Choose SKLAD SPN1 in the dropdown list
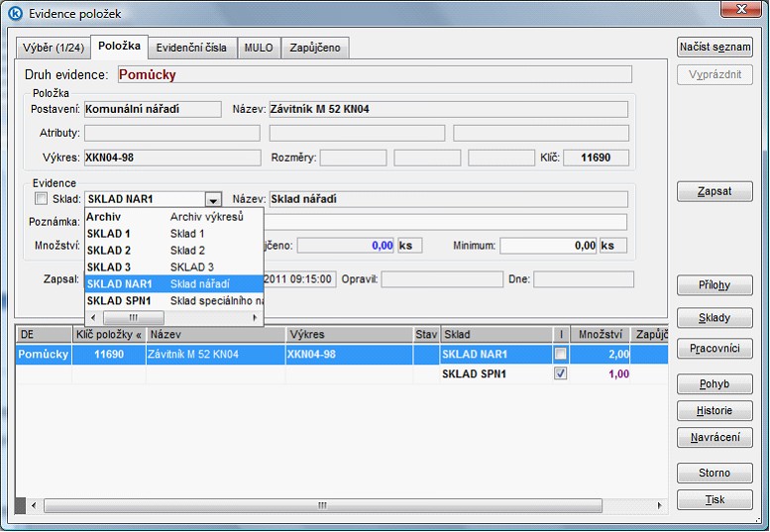Screen dimensions: 770x532 tap(174, 300)
